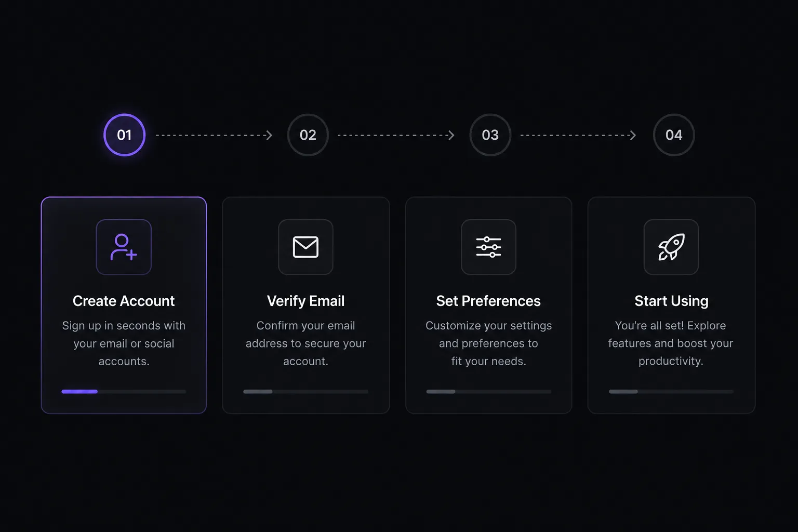Go to step 04 circle
The image size is (798, 532).
(674, 135)
